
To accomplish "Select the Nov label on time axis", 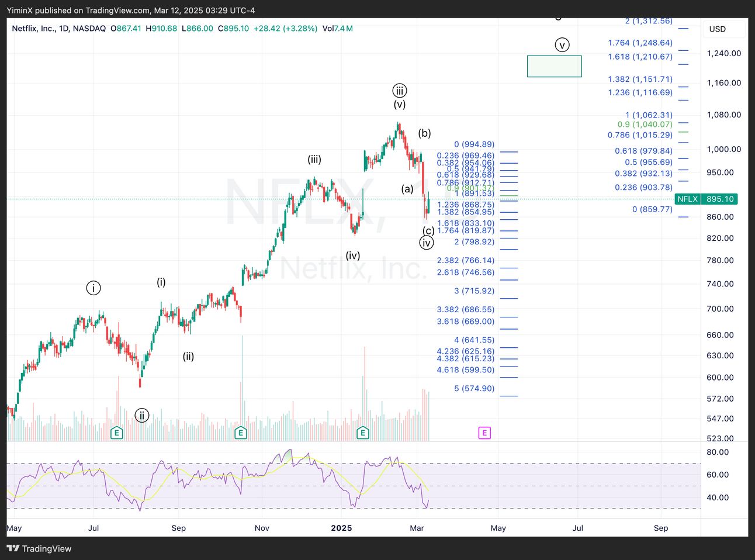I will pyautogui.click(x=262, y=528).
